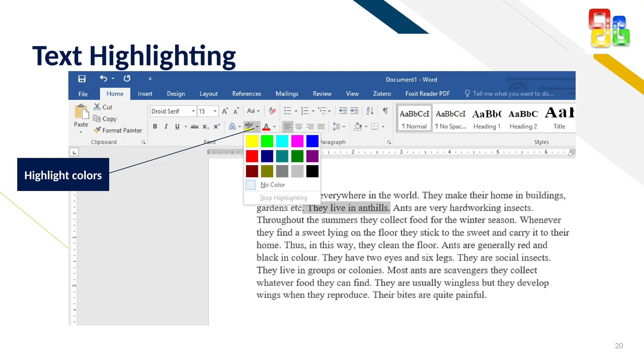Open the Change Case Aa menu

(253, 111)
